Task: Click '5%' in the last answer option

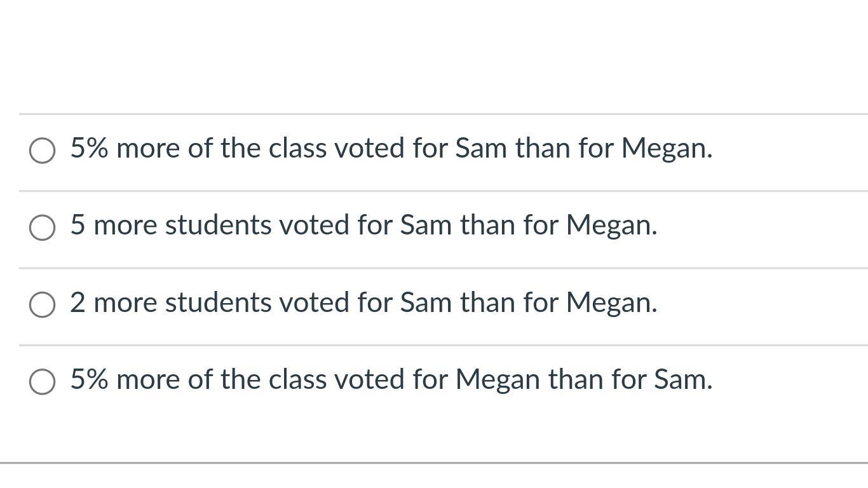Action: [90, 379]
